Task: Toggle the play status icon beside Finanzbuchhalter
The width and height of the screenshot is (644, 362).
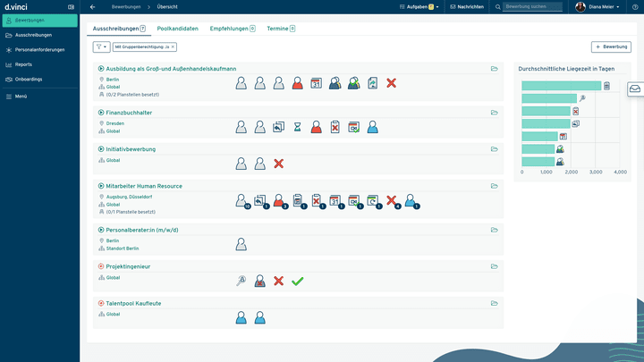Action: click(100, 113)
